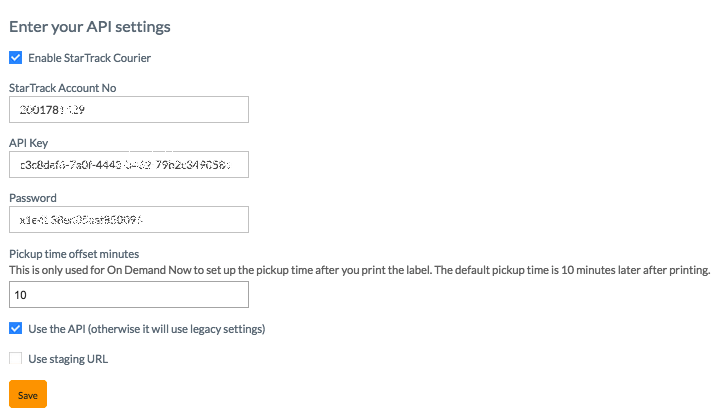Click the Use the API legacy settings label
The image size is (714, 415).
point(147,329)
